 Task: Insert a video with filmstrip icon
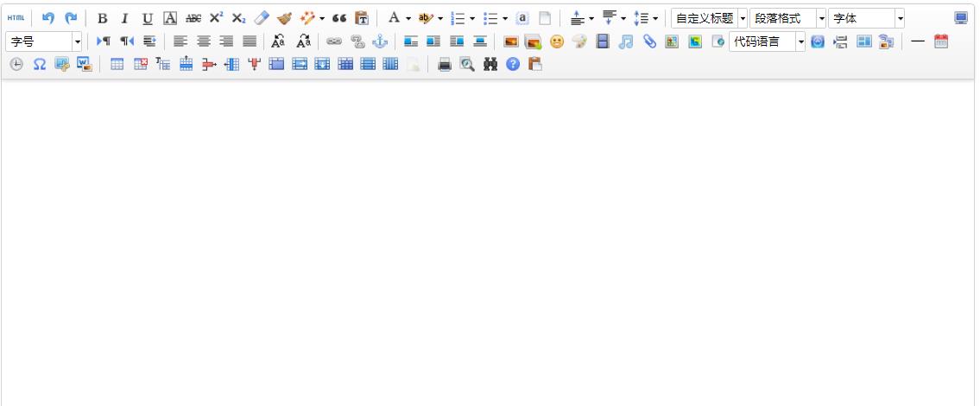click(x=603, y=41)
